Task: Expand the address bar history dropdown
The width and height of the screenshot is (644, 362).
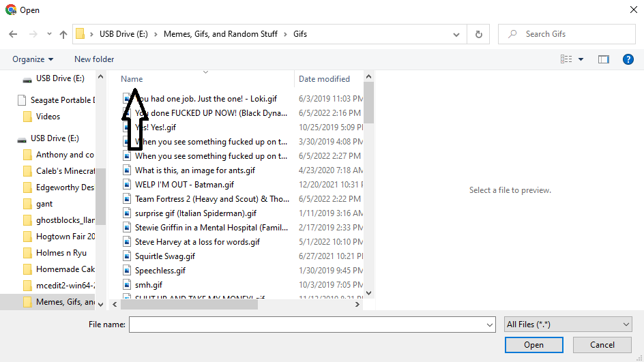Action: click(x=456, y=35)
